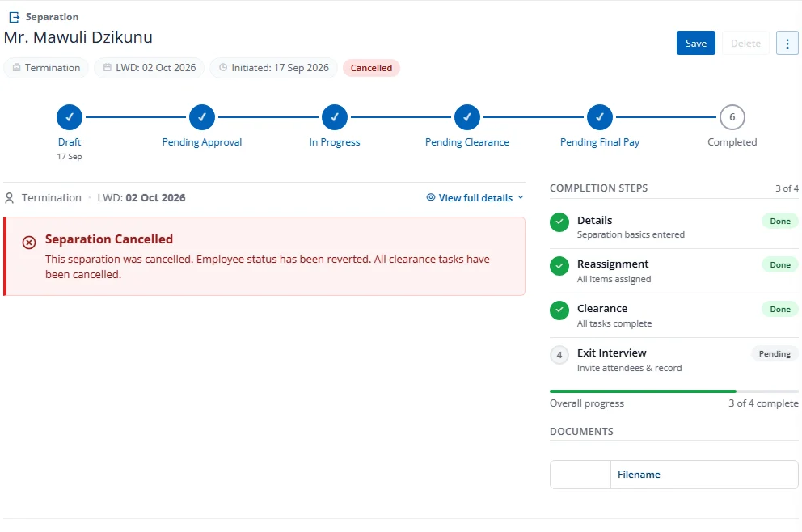This screenshot has width=802, height=532.
Task: Click the Done badge on Reassignment step
Action: (x=780, y=265)
